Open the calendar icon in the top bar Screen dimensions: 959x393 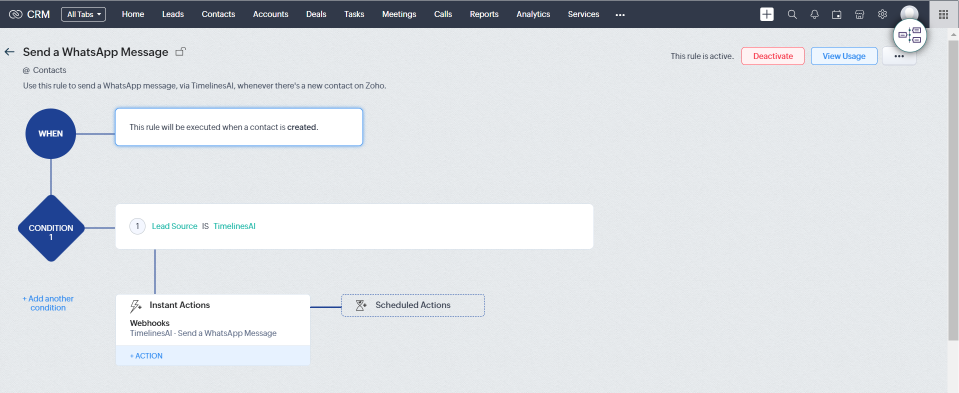[837, 14]
